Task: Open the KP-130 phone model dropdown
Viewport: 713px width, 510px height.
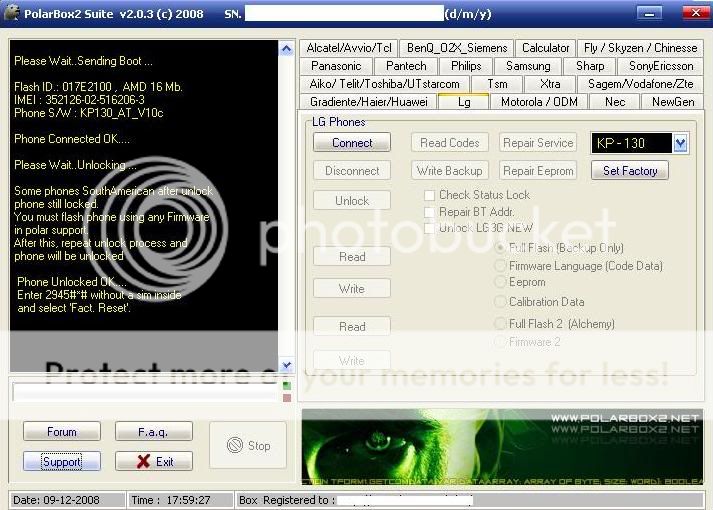Action: pos(680,143)
